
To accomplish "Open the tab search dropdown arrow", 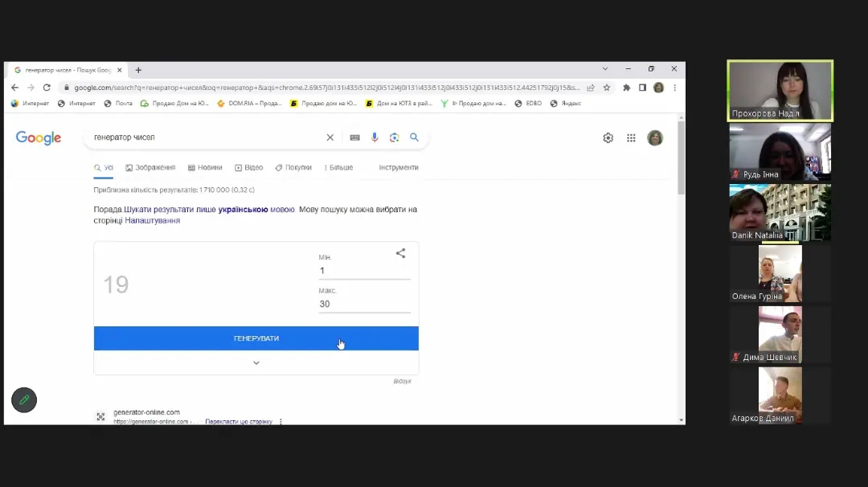I will (605, 69).
